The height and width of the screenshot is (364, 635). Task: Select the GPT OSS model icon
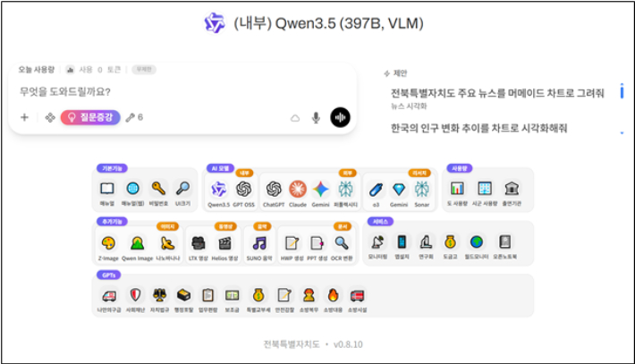[x=244, y=190]
